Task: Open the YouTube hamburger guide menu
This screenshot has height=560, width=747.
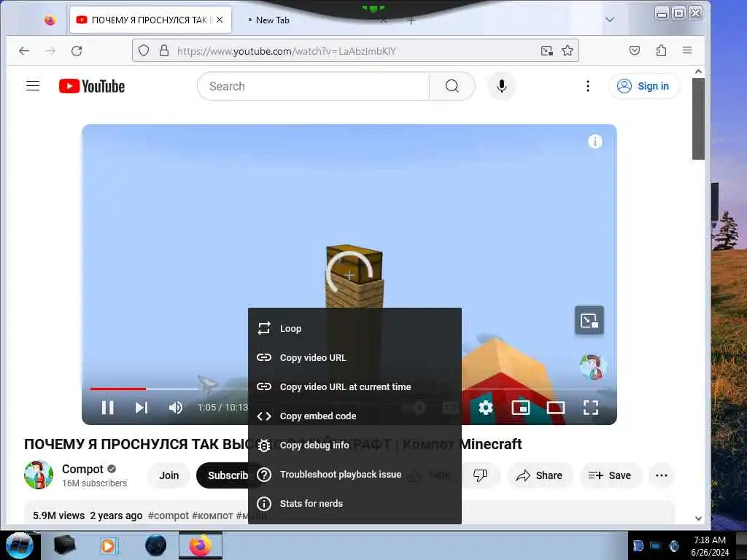Action: [33, 86]
